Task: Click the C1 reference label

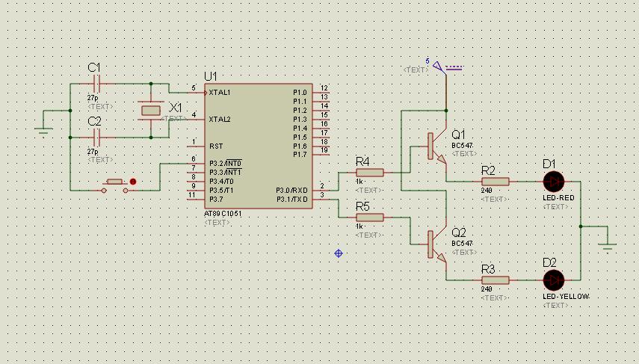Action: click(x=94, y=68)
